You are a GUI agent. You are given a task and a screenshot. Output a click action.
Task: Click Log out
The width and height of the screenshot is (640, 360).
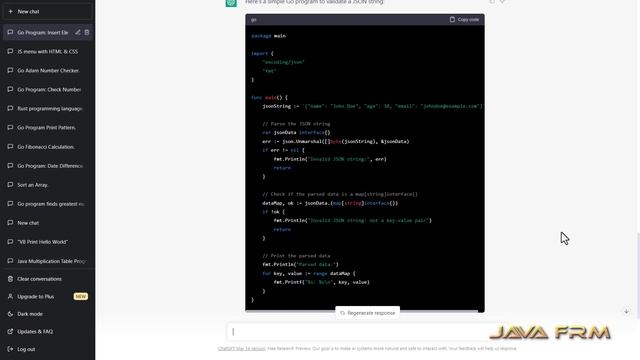(x=47, y=349)
